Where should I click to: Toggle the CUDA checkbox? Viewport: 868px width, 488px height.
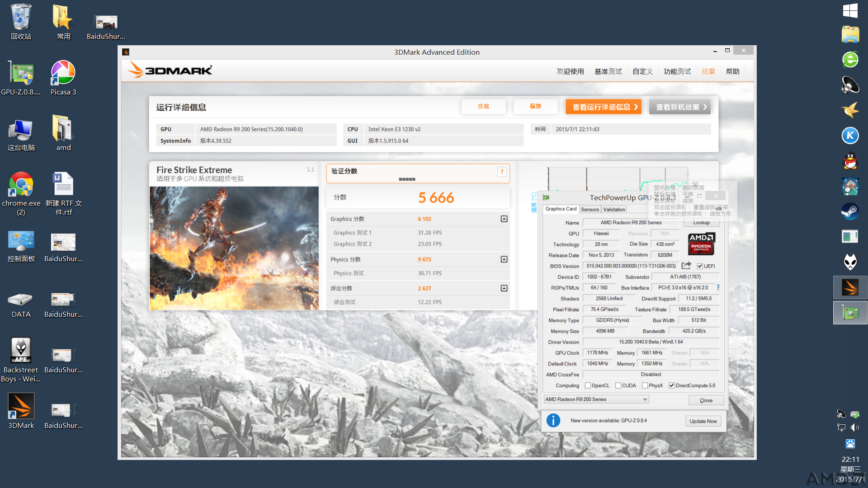618,385
